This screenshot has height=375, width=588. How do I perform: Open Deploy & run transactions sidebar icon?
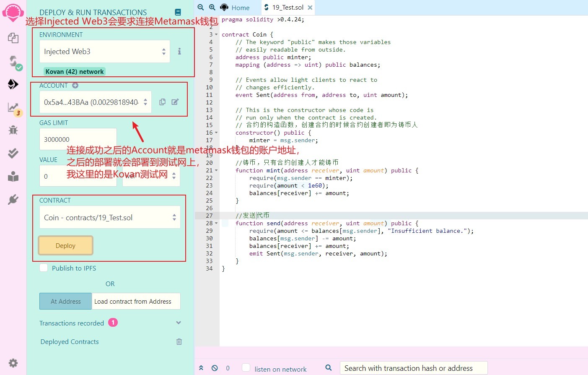pyautogui.click(x=13, y=84)
